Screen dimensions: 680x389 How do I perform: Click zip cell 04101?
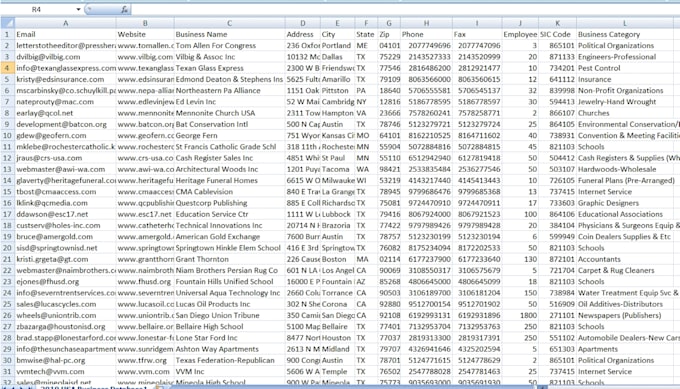coord(389,46)
